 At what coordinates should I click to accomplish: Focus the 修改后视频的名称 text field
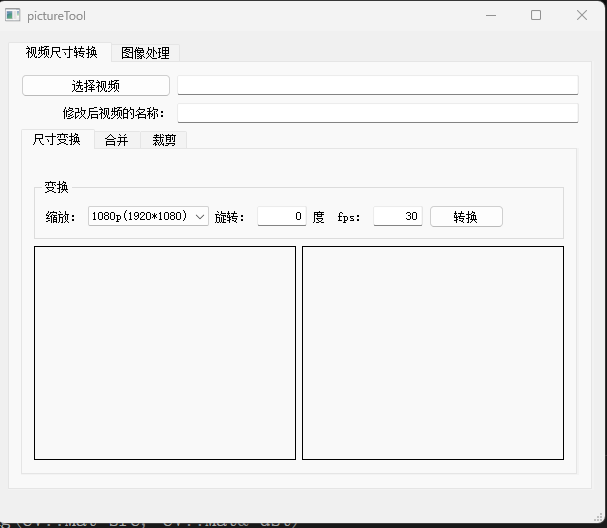point(377,113)
